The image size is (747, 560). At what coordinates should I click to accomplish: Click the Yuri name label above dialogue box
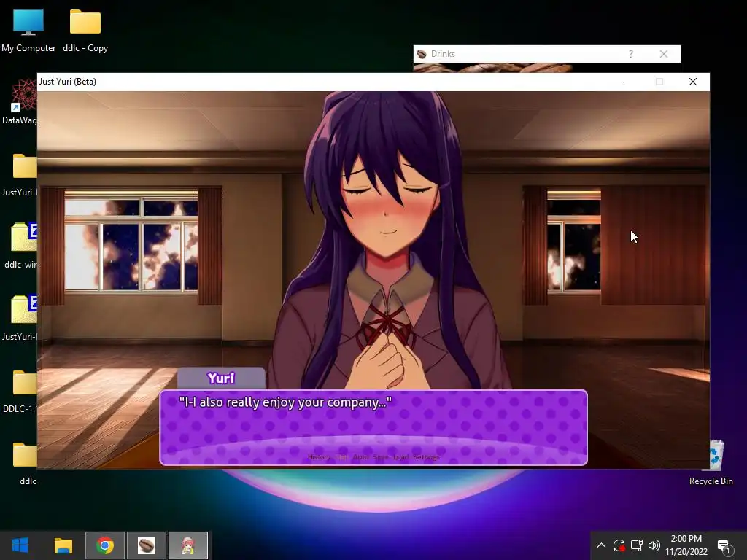(221, 378)
